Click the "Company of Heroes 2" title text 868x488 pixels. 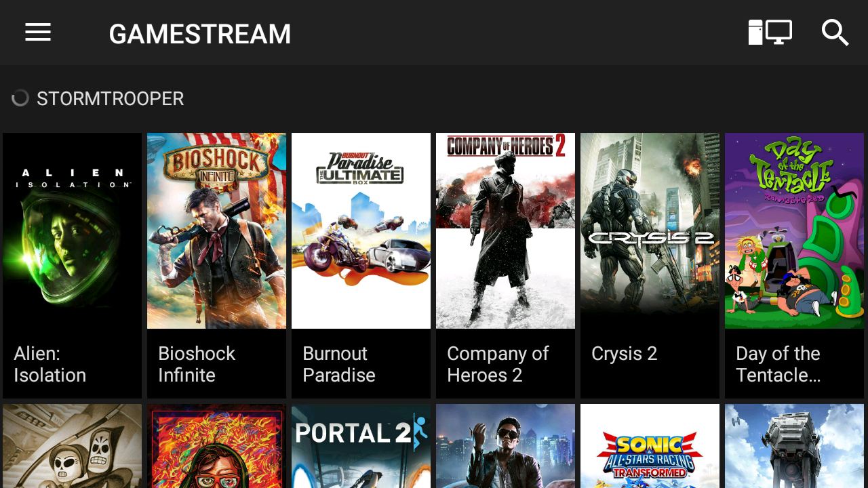coord(498,364)
